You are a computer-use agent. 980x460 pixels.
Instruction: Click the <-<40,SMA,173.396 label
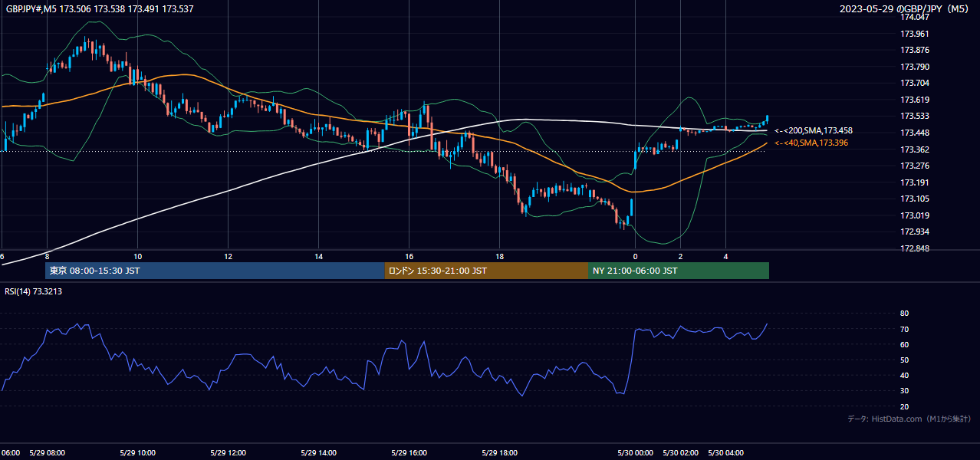[812, 143]
